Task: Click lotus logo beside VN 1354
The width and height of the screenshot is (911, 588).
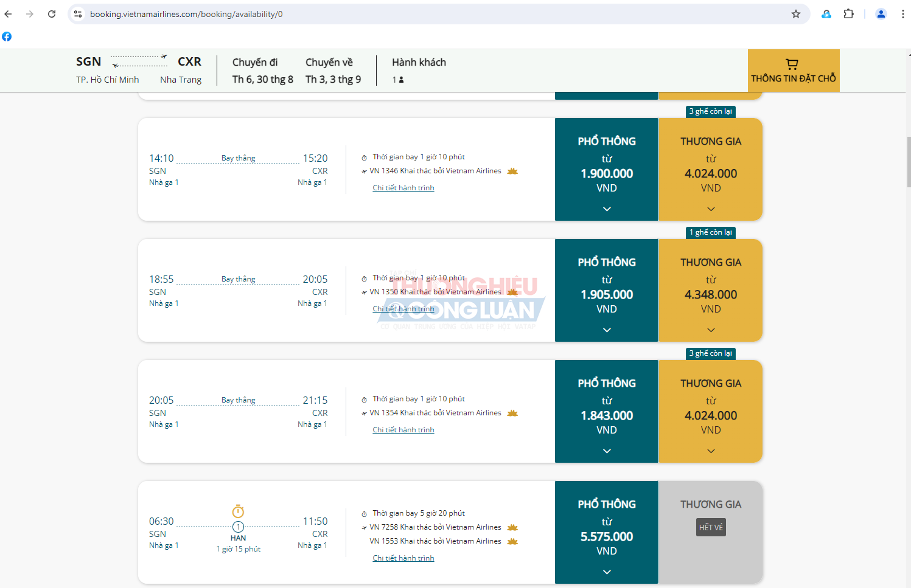Action: [x=512, y=413]
